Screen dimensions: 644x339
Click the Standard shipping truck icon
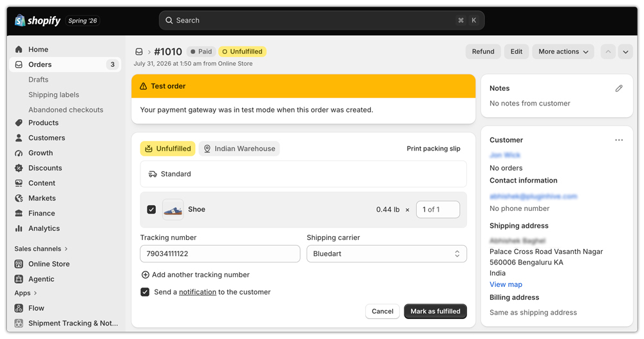point(153,174)
